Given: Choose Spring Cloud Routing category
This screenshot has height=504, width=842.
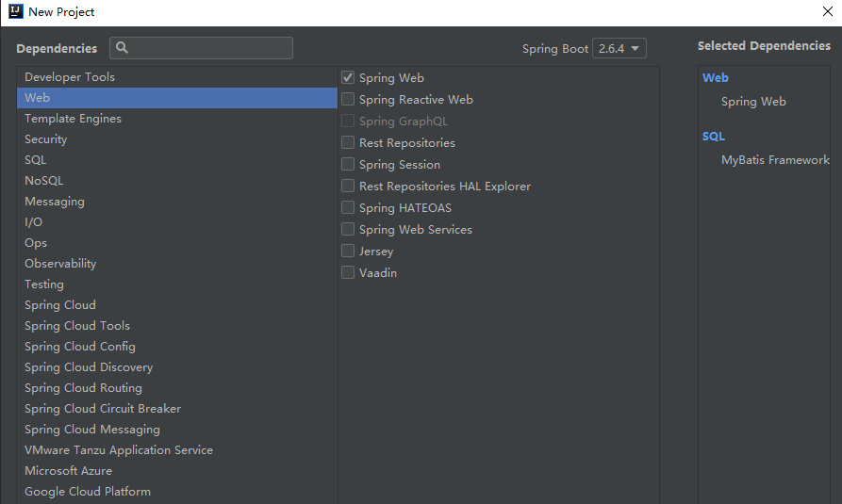Looking at the screenshot, I should 177,387.
